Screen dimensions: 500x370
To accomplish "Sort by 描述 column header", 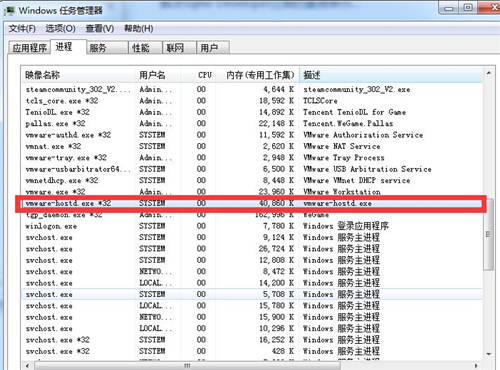I will coord(391,75).
